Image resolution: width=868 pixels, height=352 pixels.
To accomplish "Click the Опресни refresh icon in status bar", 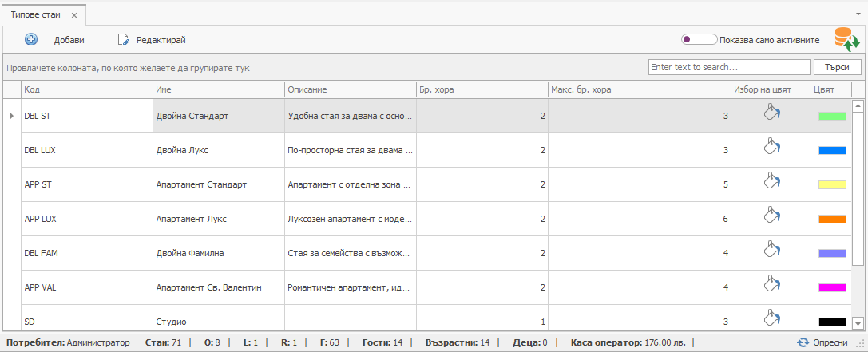I will pyautogui.click(x=803, y=342).
